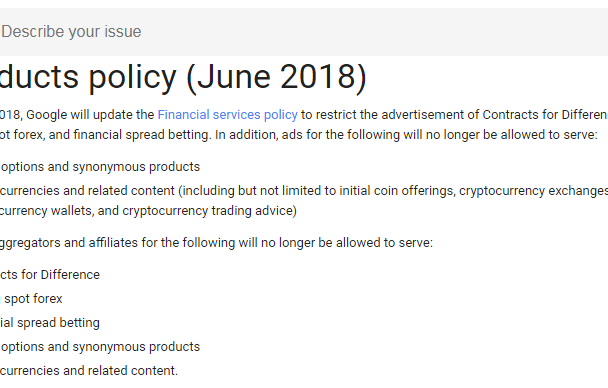Click 'June 2018' inside the heading parentheses

tap(276, 77)
